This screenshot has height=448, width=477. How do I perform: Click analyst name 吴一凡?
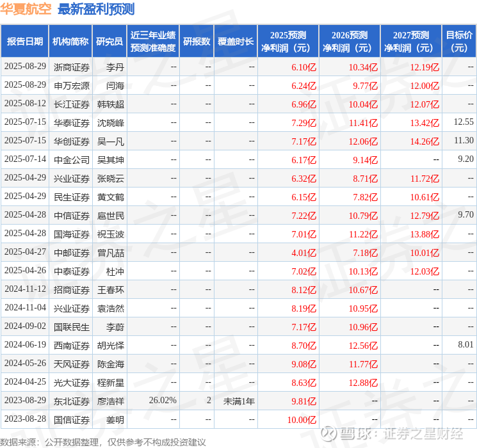[110, 141]
